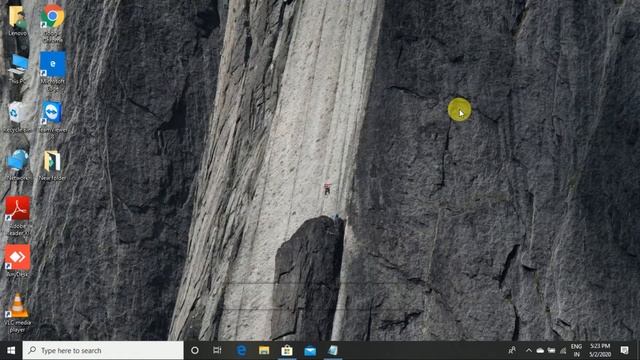Open the OneDrive cloud tray icon
The image size is (640, 360).
click(540, 351)
